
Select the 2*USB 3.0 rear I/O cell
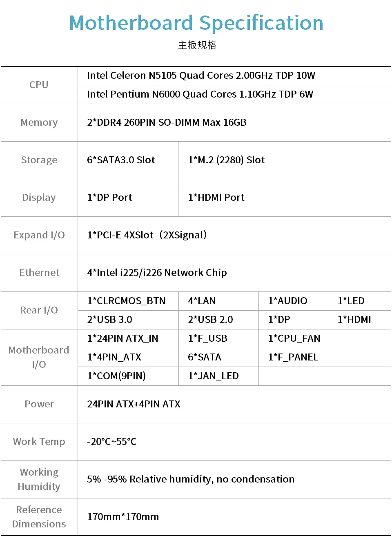pyautogui.click(x=109, y=320)
